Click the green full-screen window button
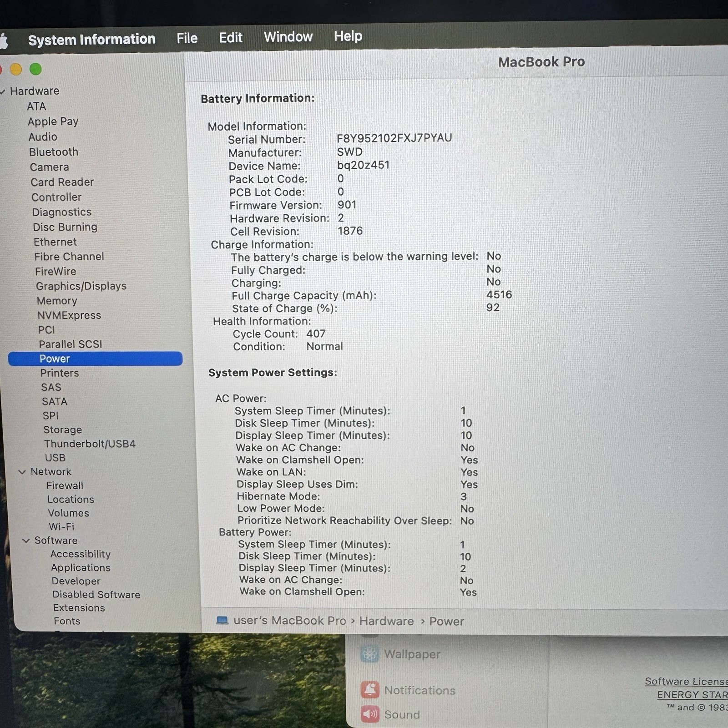This screenshot has width=728, height=728. click(x=35, y=69)
